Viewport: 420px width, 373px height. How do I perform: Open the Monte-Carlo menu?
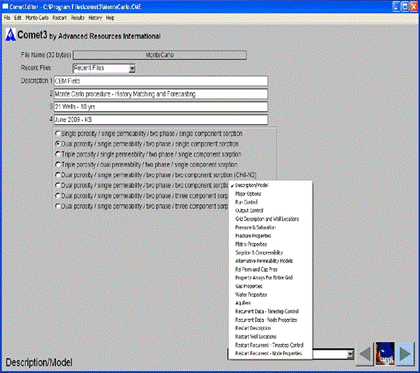pyautogui.click(x=37, y=18)
